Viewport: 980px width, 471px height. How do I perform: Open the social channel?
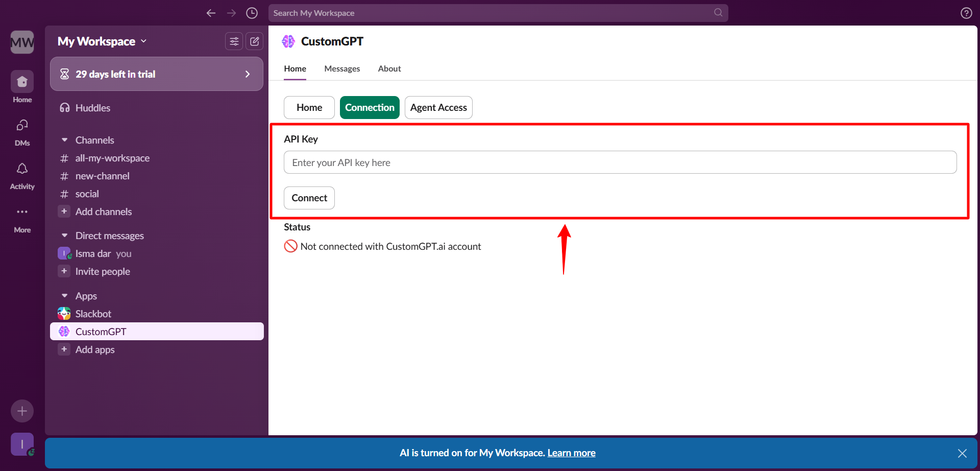156,194
